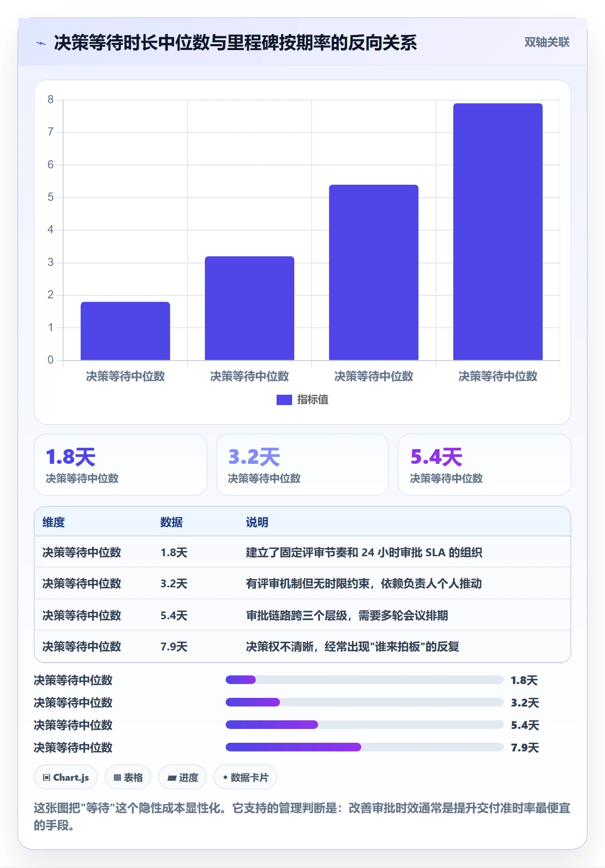Click the 1.8天 progress bar
This screenshot has width=605, height=868.
(x=364, y=680)
